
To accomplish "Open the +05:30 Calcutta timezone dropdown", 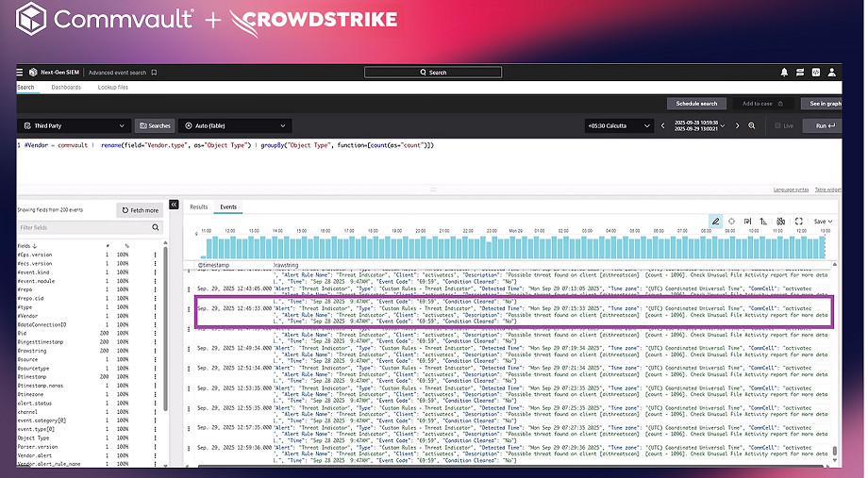I will pyautogui.click(x=618, y=125).
